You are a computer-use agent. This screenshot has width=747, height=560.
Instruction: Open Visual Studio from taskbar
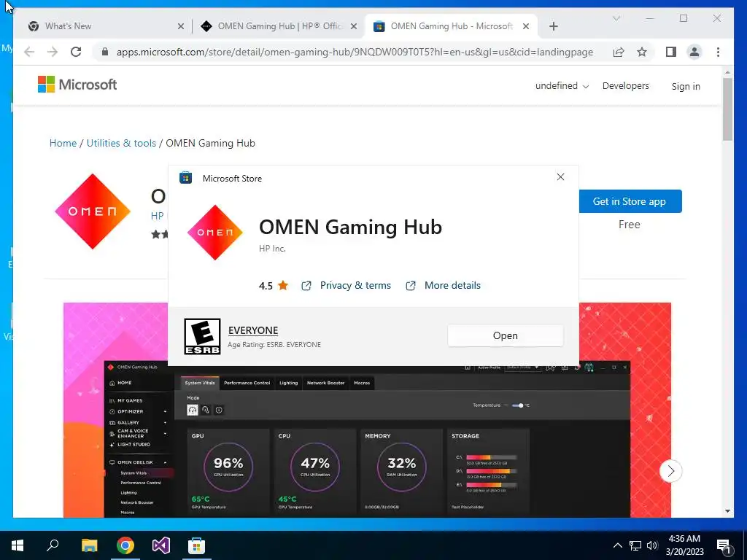[161, 545]
